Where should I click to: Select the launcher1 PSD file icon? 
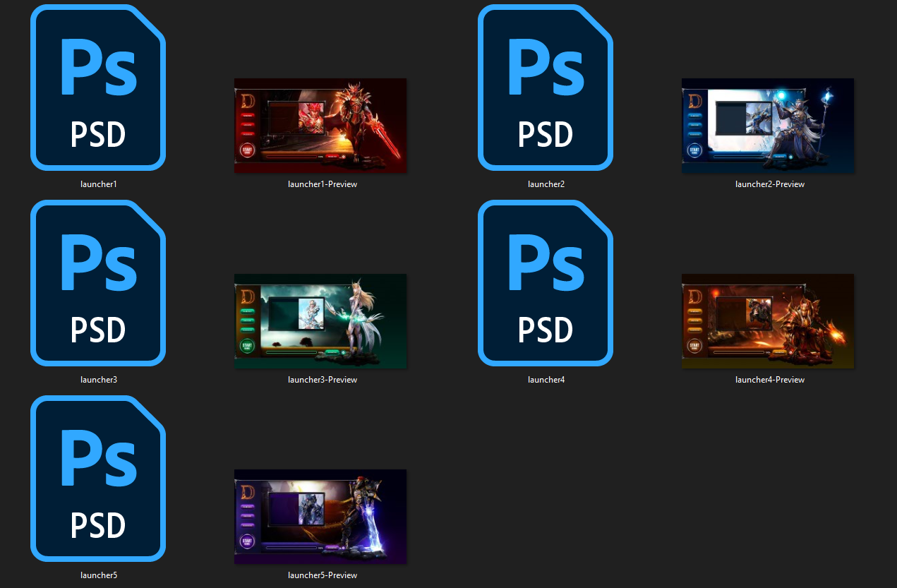click(98, 88)
